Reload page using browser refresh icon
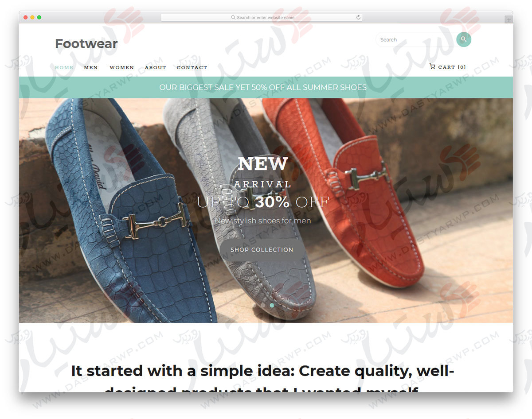The height and width of the screenshot is (419, 532). (358, 17)
